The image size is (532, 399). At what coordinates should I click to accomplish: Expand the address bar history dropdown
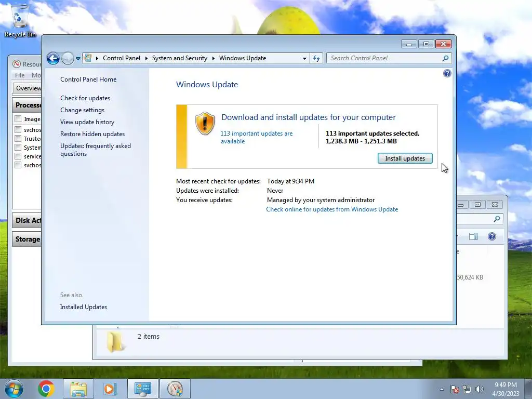pos(304,58)
